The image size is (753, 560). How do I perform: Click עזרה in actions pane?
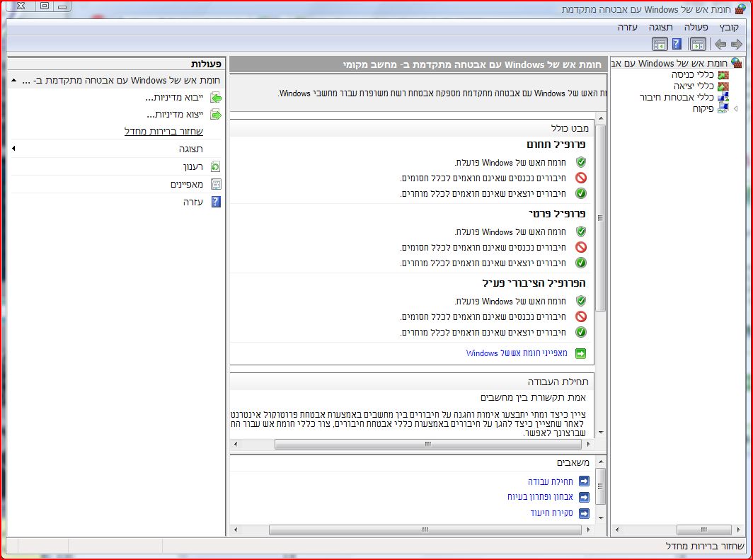(193, 202)
